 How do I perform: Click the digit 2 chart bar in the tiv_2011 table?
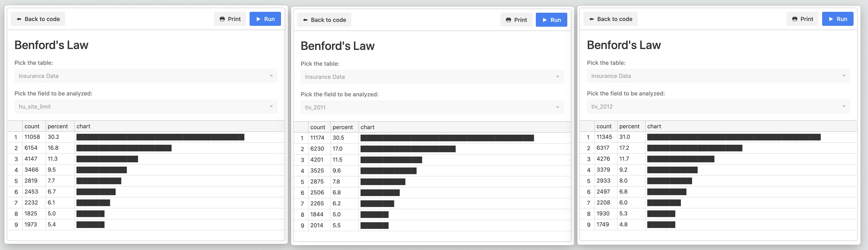coord(408,149)
